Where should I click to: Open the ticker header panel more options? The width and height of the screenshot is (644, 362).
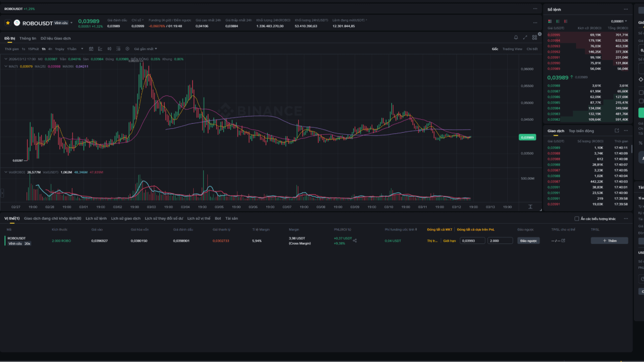pyautogui.click(x=535, y=23)
